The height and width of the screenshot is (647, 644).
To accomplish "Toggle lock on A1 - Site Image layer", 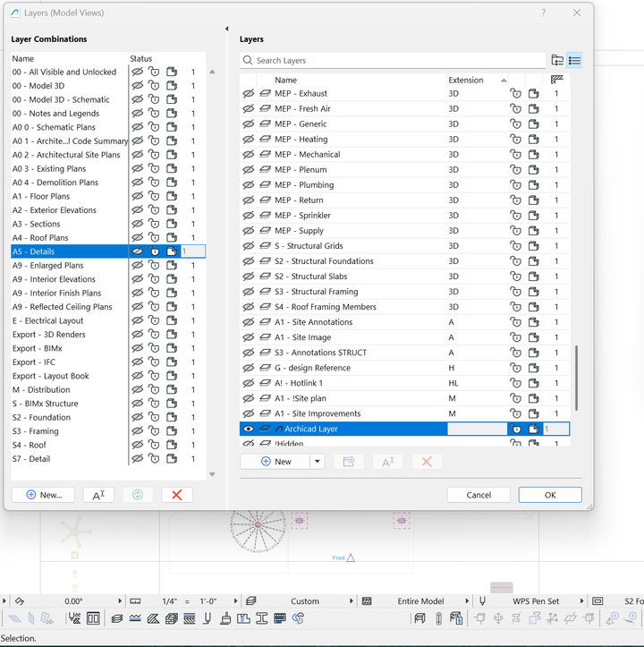I will pyautogui.click(x=516, y=337).
